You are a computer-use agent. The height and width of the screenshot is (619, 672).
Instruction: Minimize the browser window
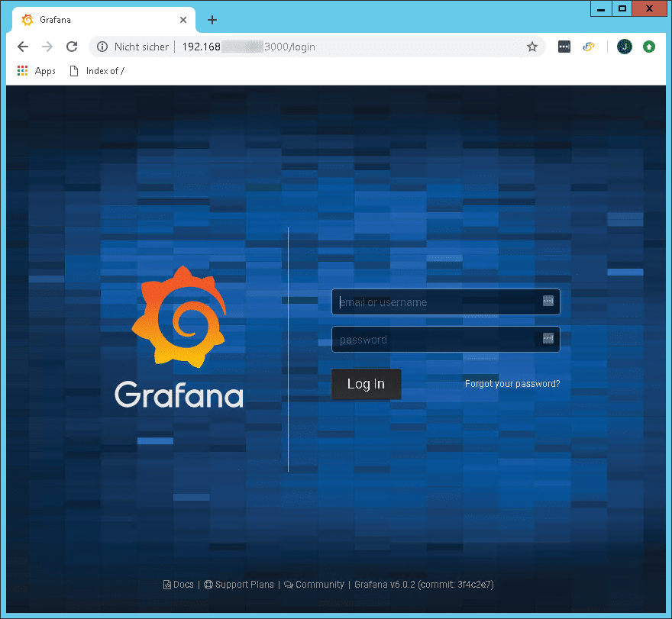[601, 8]
